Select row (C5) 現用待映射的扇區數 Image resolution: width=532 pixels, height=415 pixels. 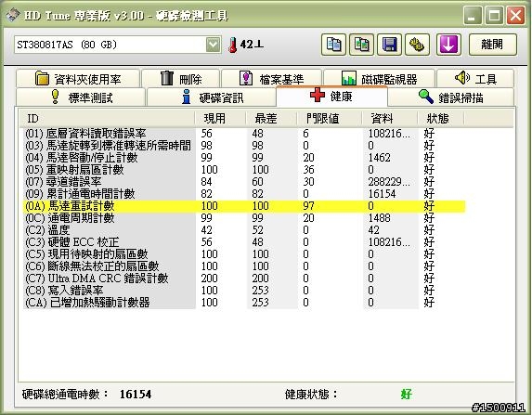(x=244, y=254)
